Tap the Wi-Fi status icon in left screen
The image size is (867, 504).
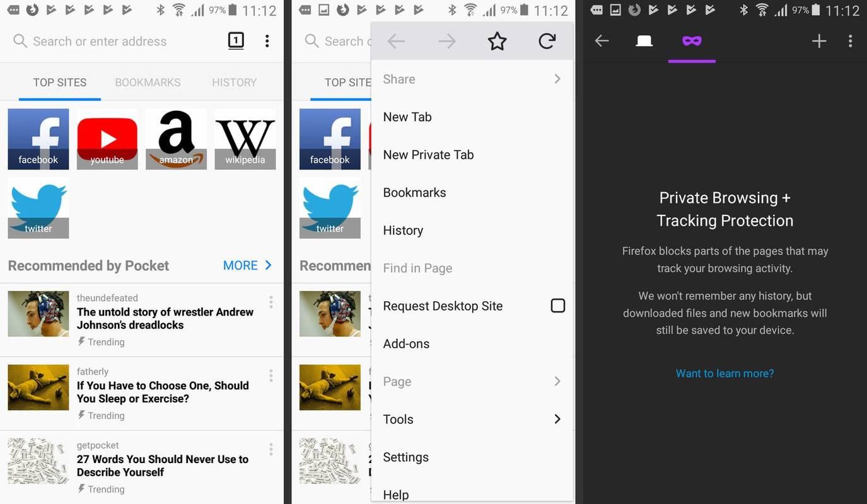[x=179, y=10]
